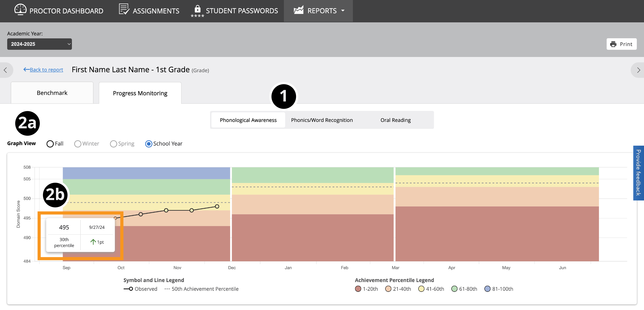The height and width of the screenshot is (310, 644).
Task: Click the last observed data point in November
Action: tap(217, 207)
